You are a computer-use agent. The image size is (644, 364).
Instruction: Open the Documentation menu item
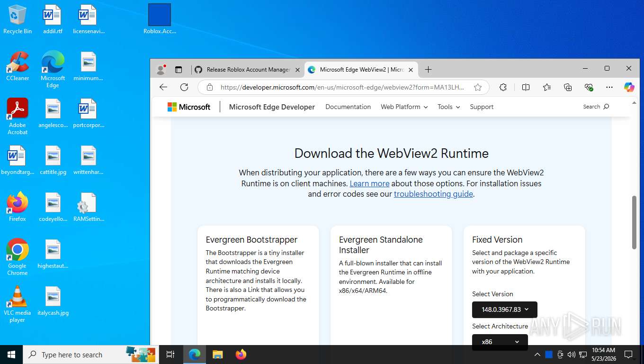[348, 107]
